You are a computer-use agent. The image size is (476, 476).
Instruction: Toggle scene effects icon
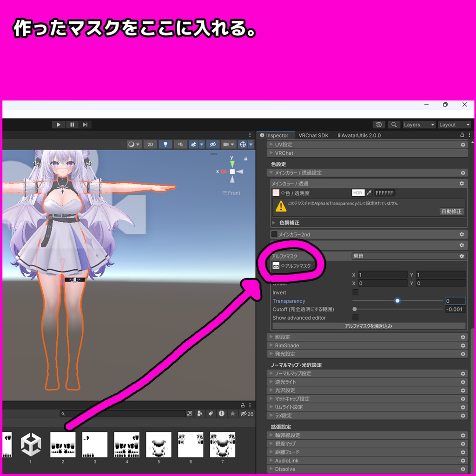tap(193, 145)
